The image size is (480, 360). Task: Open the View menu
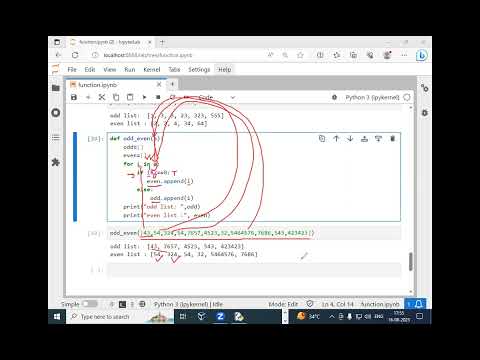(110, 69)
